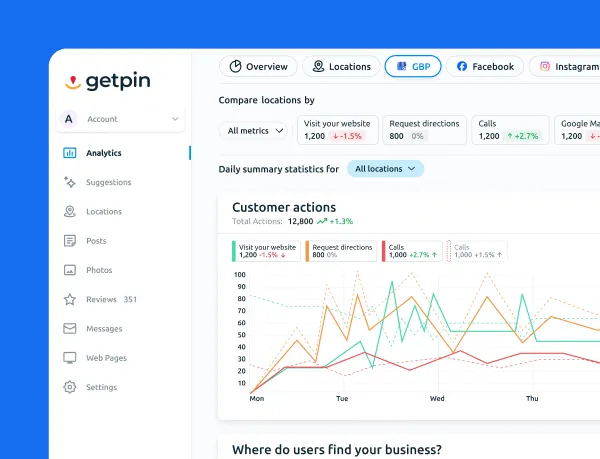Viewport: 600px width, 459px height.
Task: Open Reviews in the sidebar
Action: (101, 299)
